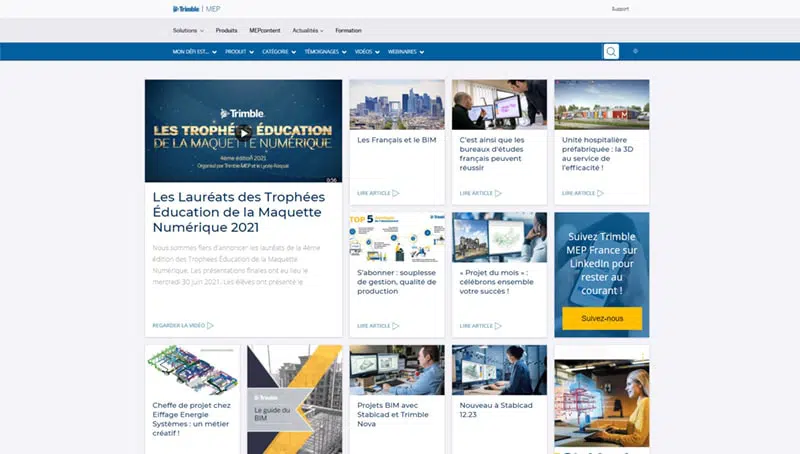800x454 pixels.
Task: Open Projet du mois monitor thumbnail
Action: (x=499, y=237)
